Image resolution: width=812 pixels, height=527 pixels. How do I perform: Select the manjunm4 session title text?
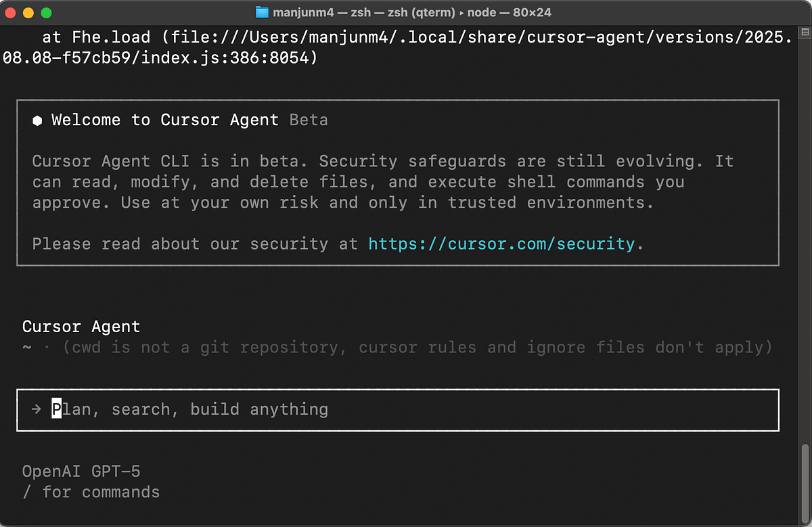(303, 12)
